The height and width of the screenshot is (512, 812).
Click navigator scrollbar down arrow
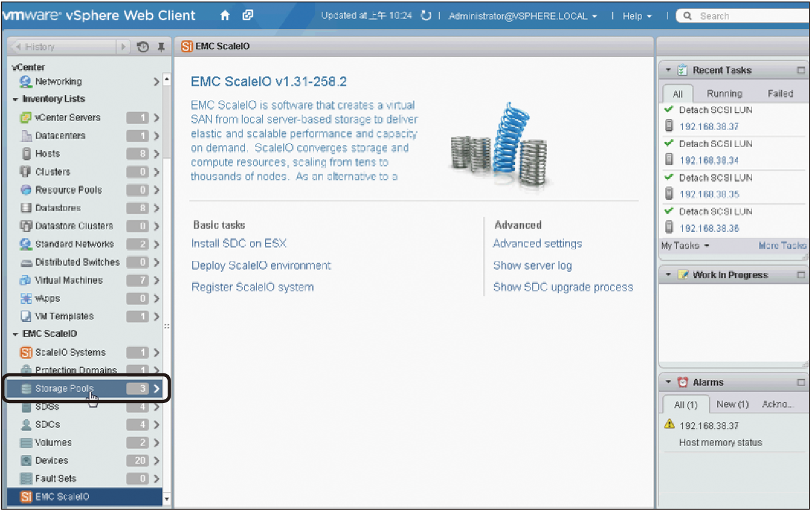[x=167, y=500]
